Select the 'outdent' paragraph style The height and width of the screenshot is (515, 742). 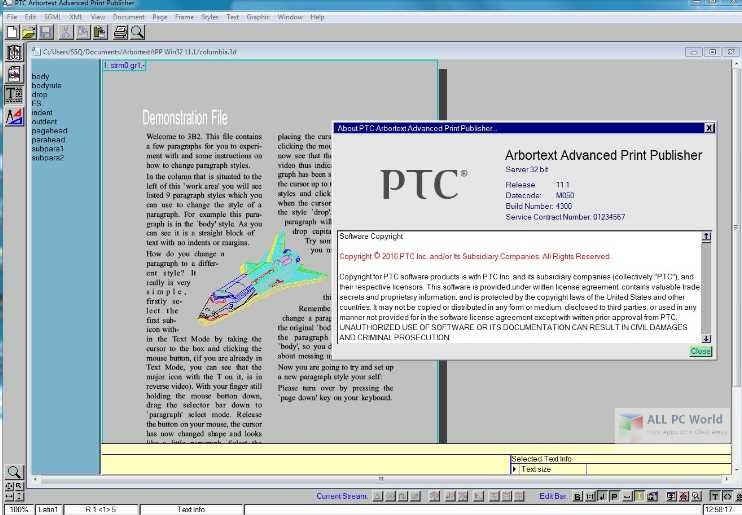(44, 121)
